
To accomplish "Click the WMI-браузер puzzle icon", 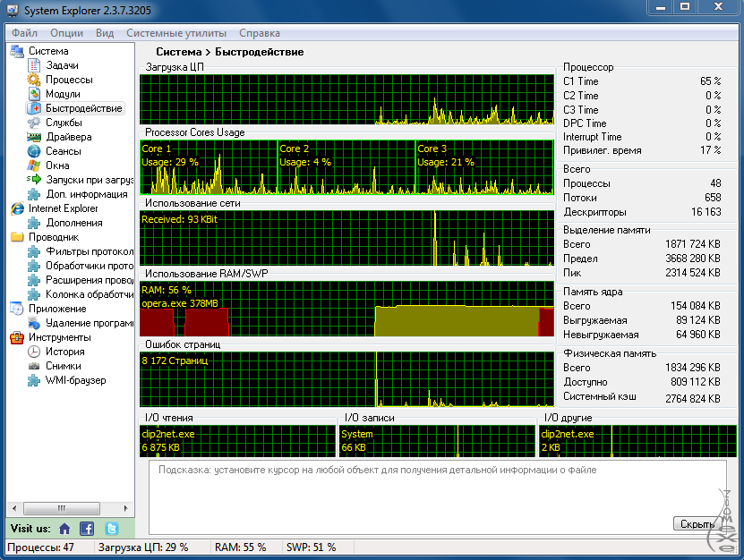I will tap(34, 380).
